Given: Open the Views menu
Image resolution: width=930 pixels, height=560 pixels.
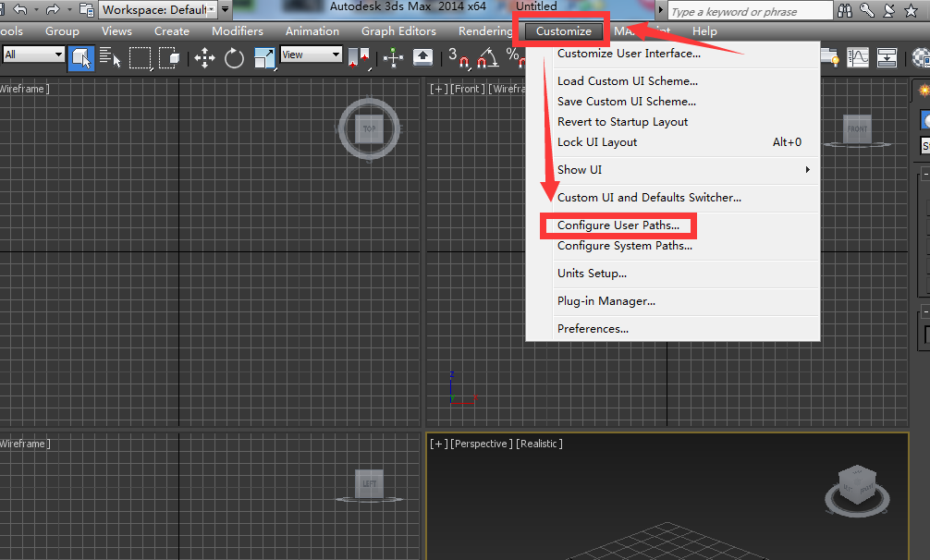Looking at the screenshot, I should (116, 31).
